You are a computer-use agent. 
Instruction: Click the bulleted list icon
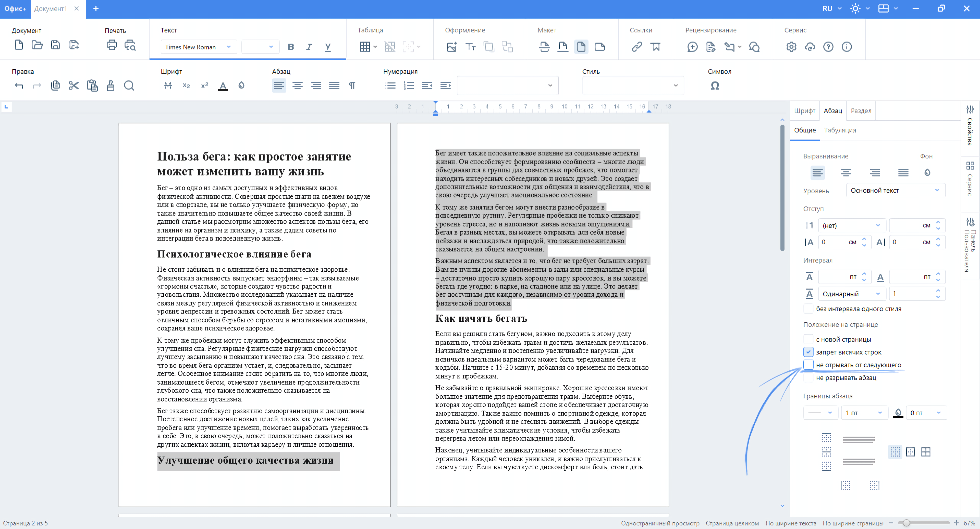(x=390, y=85)
